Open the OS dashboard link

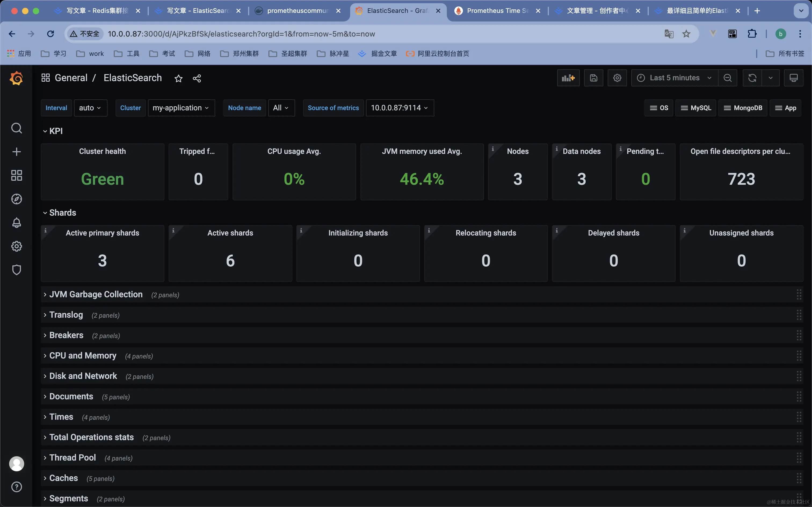pyautogui.click(x=659, y=108)
